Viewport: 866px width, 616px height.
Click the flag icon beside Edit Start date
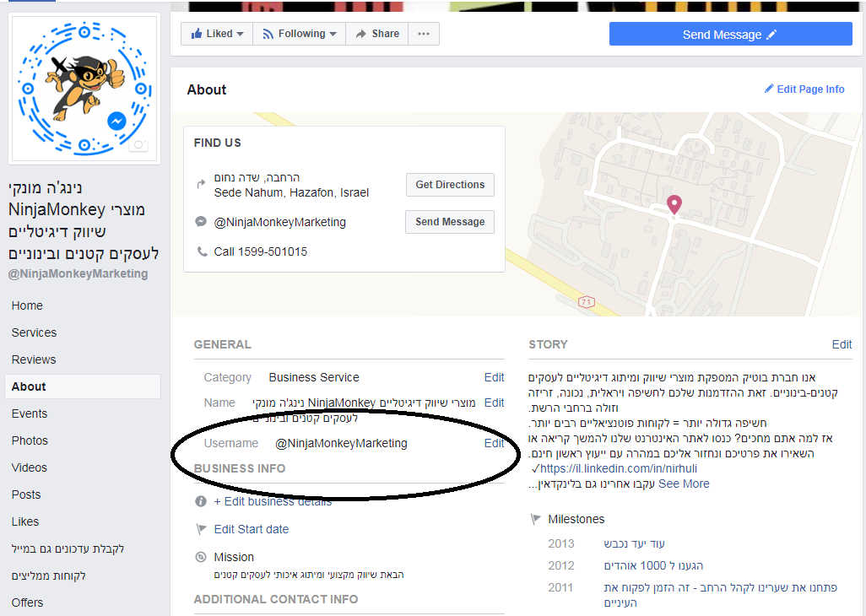click(201, 529)
